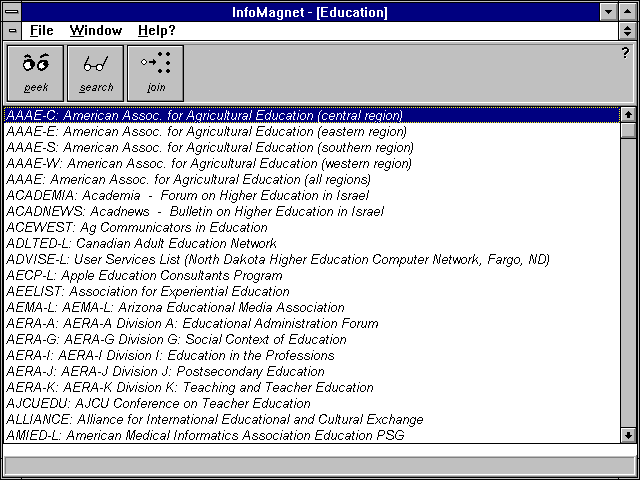The image size is (640, 480).
Task: Click the join dots toolbar icon
Action: (156, 73)
